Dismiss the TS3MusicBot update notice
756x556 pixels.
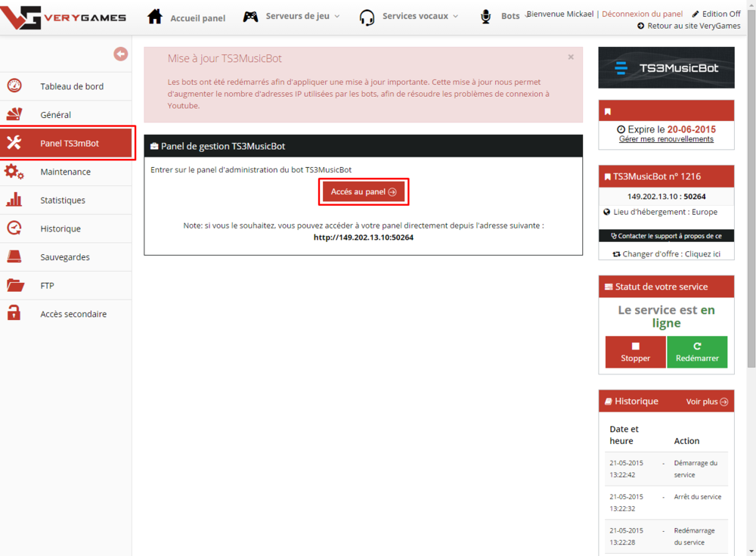(x=571, y=57)
